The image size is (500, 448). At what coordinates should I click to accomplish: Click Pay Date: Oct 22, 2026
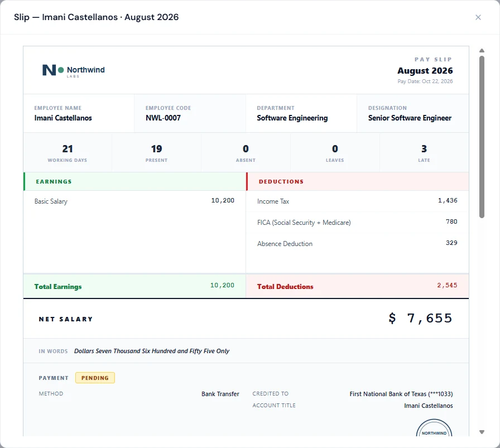[425, 81]
